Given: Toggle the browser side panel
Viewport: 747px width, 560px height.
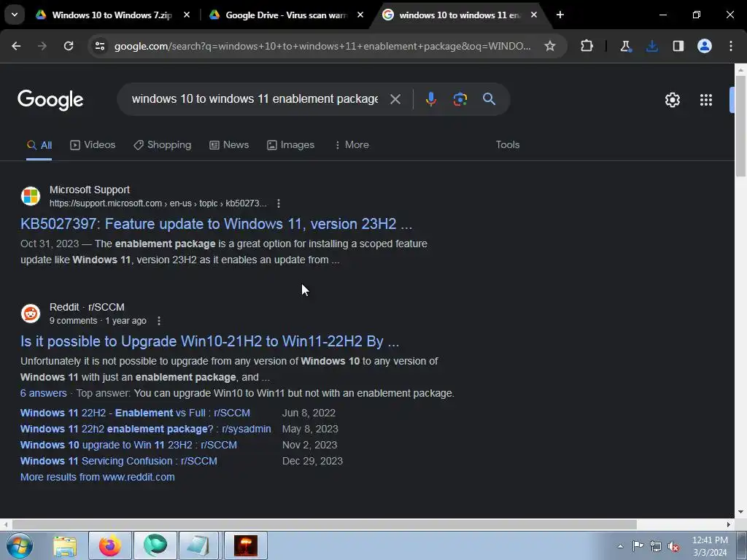Looking at the screenshot, I should pos(678,46).
